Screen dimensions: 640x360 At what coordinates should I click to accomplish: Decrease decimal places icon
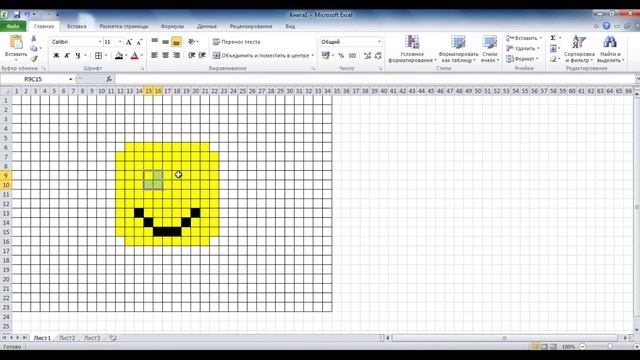(x=378, y=55)
